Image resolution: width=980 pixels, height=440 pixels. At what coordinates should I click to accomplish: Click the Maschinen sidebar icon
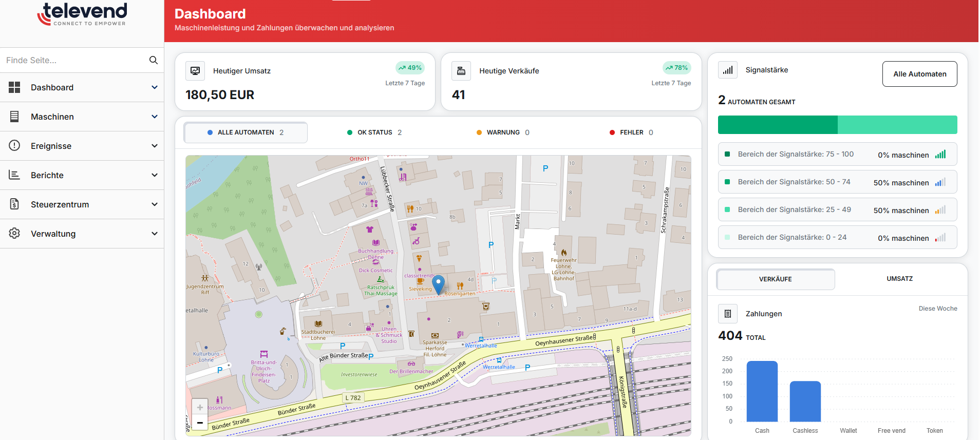14,117
